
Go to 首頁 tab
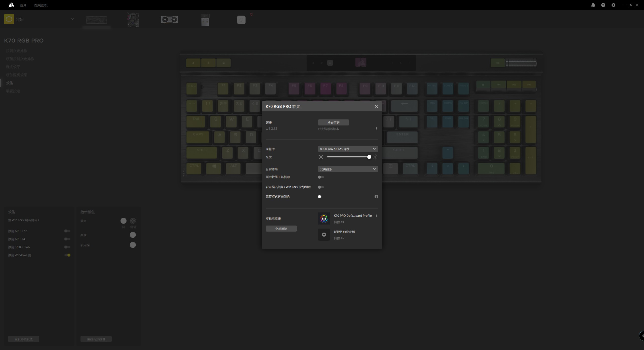(23, 5)
